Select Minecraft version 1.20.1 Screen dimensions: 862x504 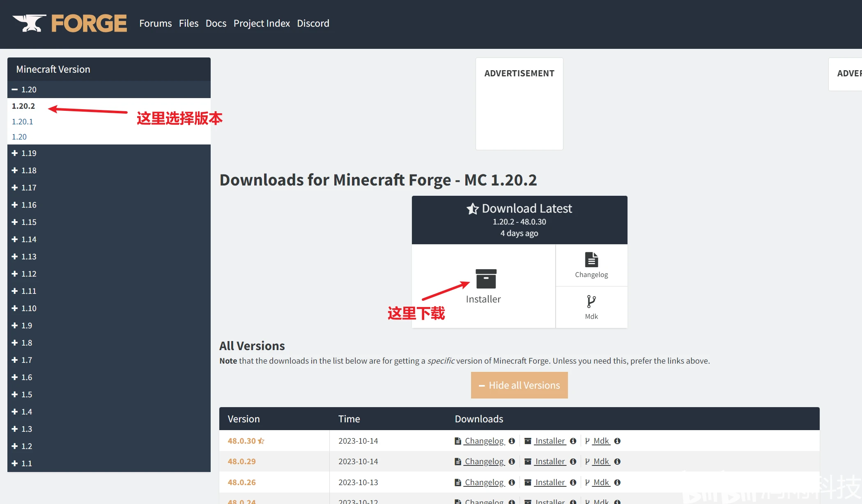22,121
